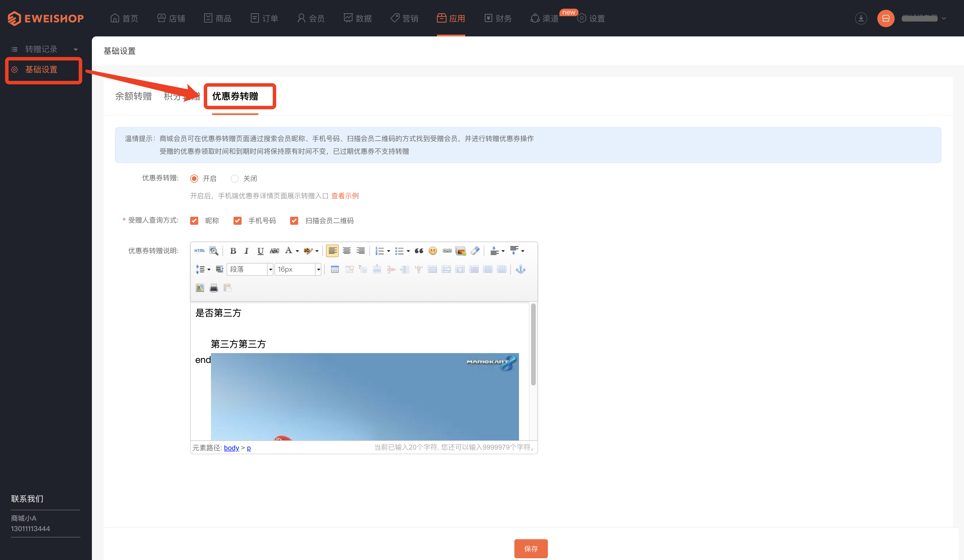Align text left in editor
The height and width of the screenshot is (560, 964).
(x=332, y=251)
